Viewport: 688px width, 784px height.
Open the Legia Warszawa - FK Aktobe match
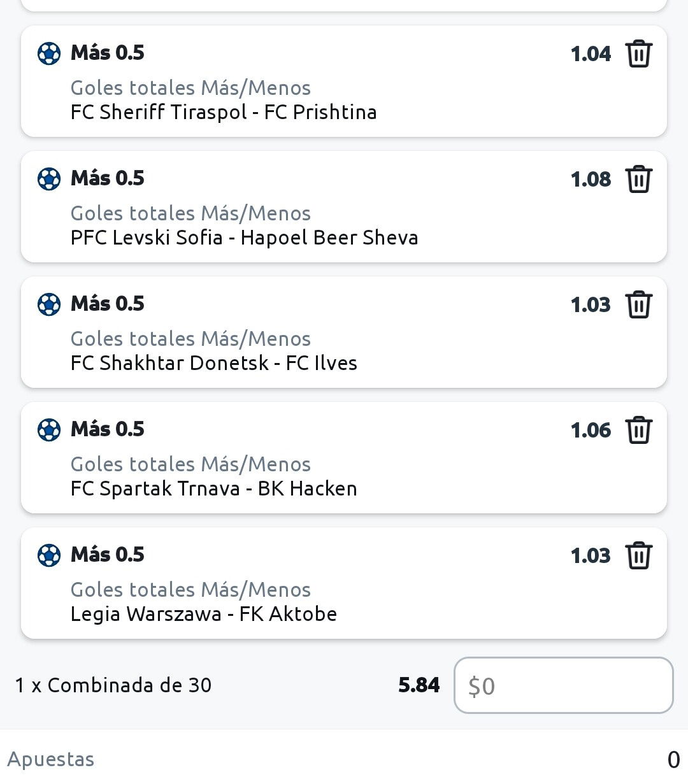click(204, 614)
